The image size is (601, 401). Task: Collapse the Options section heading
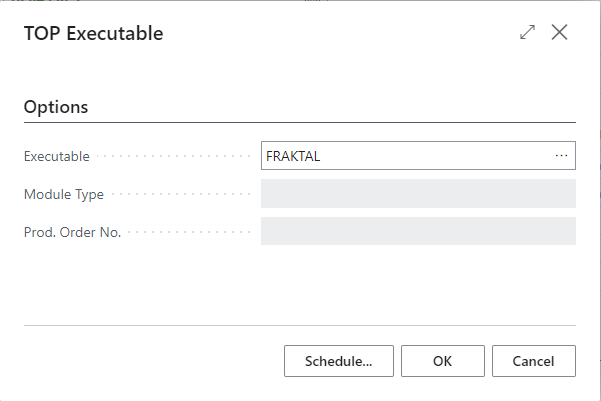click(56, 106)
